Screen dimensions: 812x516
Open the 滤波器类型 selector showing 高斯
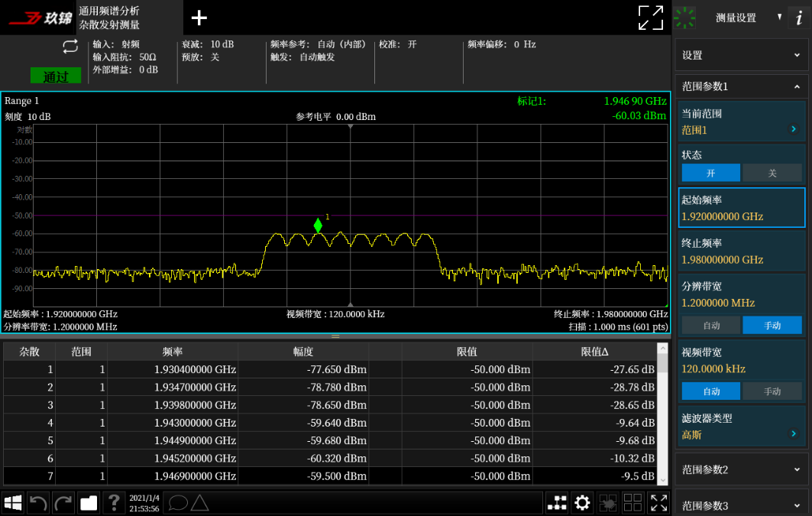coord(742,427)
